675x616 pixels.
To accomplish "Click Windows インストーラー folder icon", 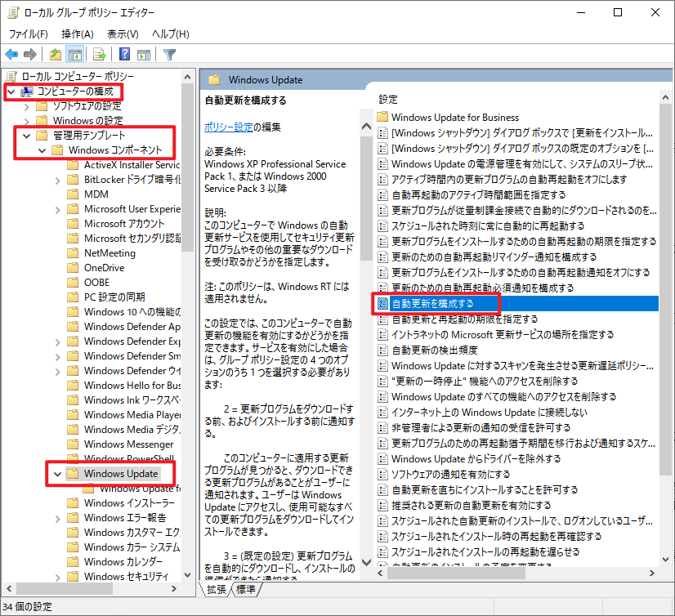I will [73, 502].
